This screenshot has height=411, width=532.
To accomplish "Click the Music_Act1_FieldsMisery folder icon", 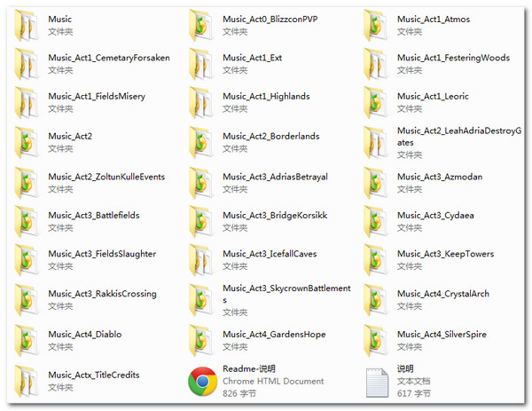I will tap(27, 103).
